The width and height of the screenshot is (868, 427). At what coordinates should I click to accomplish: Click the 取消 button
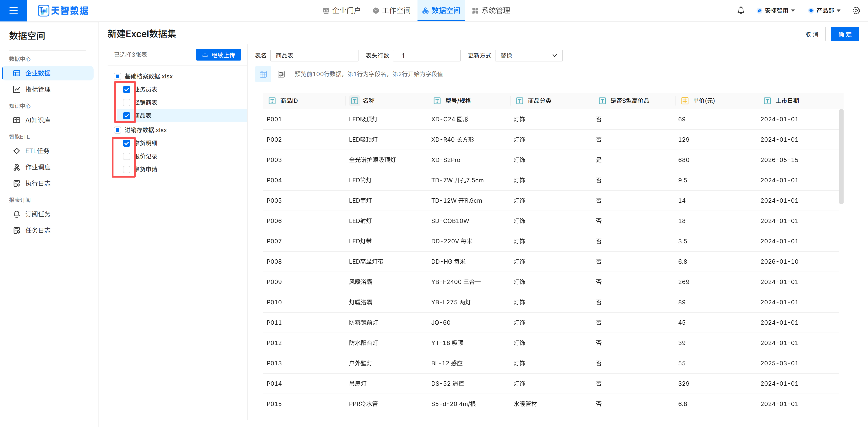811,34
